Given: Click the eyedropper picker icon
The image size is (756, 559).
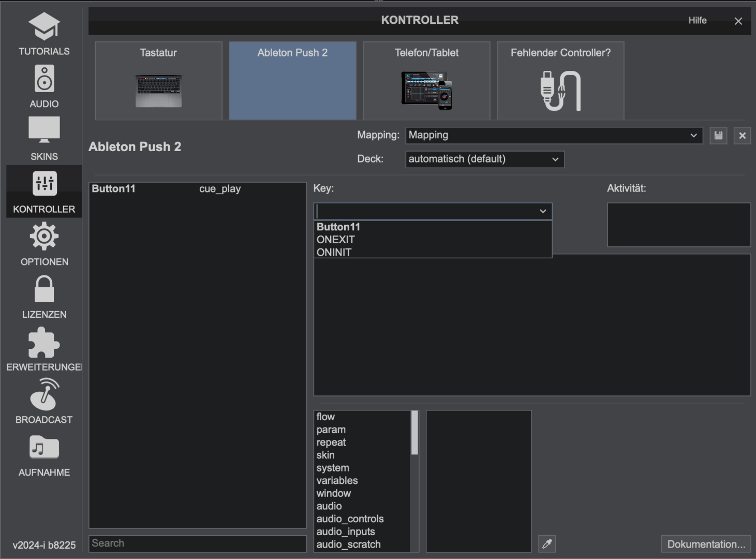Looking at the screenshot, I should tap(547, 544).
